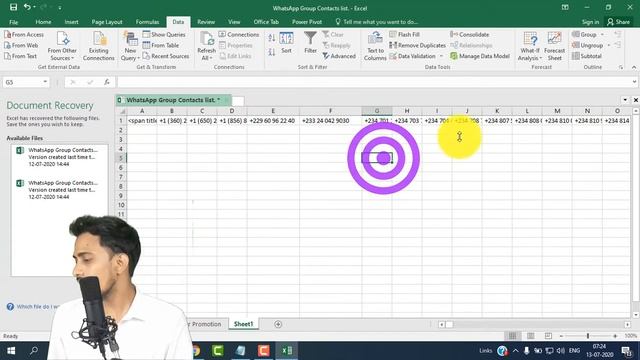This screenshot has width=640, height=360.
Task: Click Excel icon in the taskbar
Action: point(287,351)
